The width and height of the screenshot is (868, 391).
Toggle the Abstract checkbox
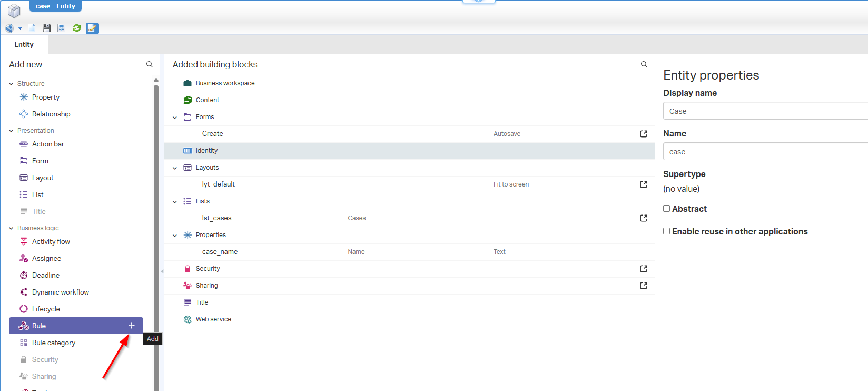[667, 209]
